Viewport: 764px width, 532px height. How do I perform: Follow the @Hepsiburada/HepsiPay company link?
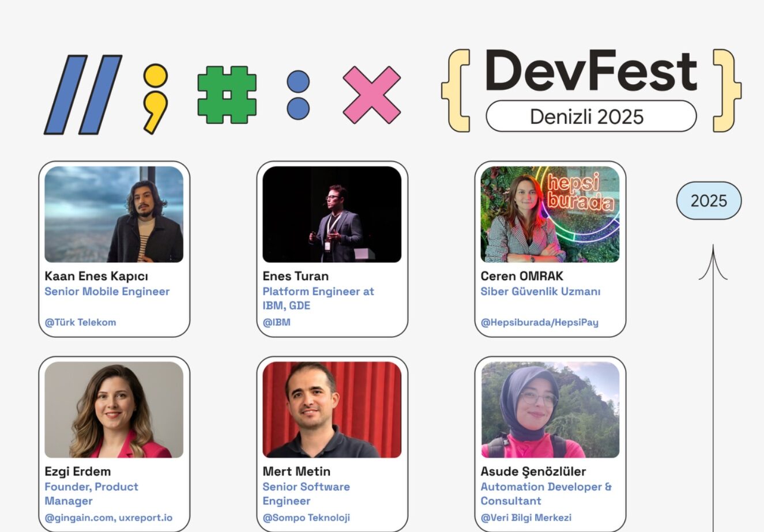(540, 323)
